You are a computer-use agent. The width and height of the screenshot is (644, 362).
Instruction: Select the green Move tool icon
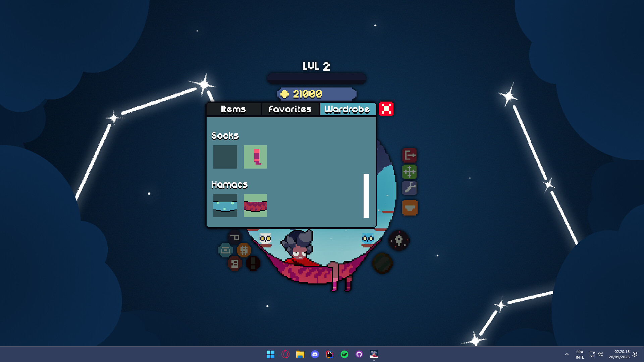pyautogui.click(x=410, y=172)
